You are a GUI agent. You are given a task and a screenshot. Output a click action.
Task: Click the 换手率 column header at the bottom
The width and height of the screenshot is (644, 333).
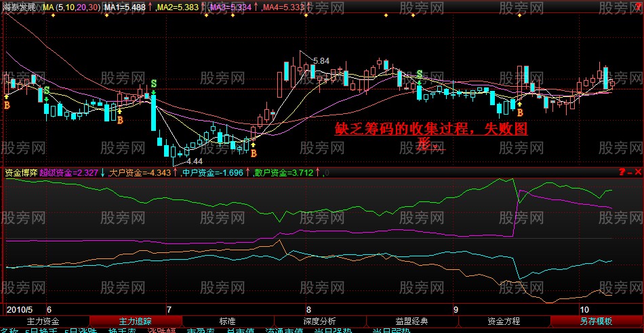pyautogui.click(x=121, y=330)
